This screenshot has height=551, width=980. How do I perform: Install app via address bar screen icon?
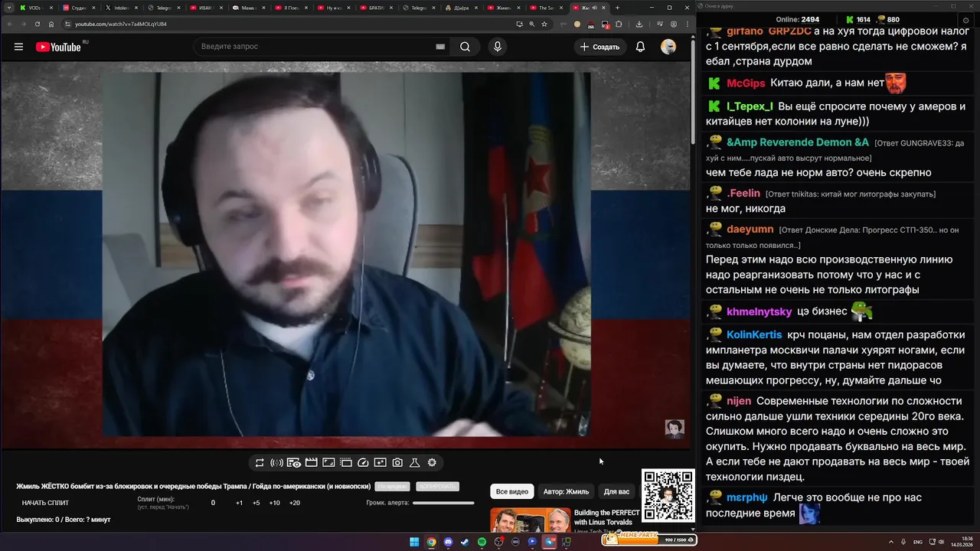(520, 24)
